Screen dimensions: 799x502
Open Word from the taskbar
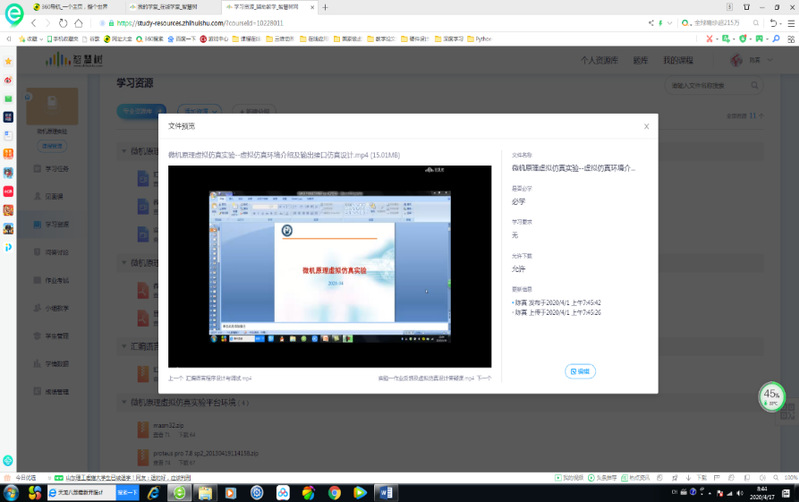pos(386,493)
